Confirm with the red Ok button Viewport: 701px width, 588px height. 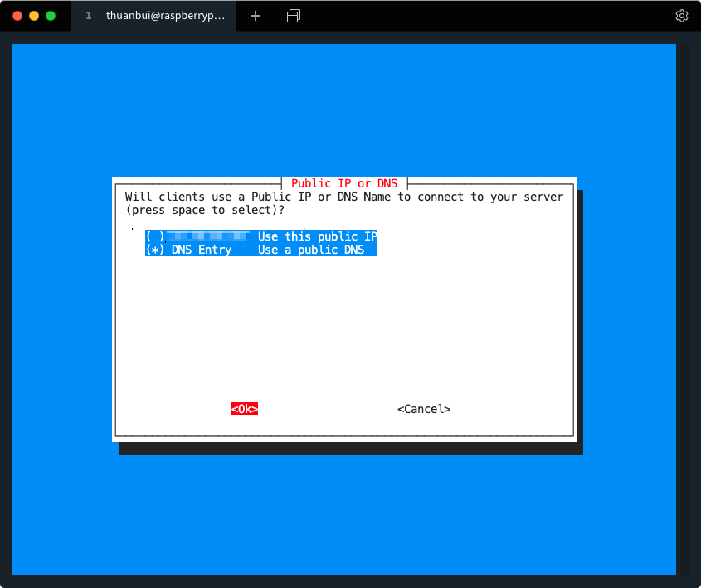[245, 409]
